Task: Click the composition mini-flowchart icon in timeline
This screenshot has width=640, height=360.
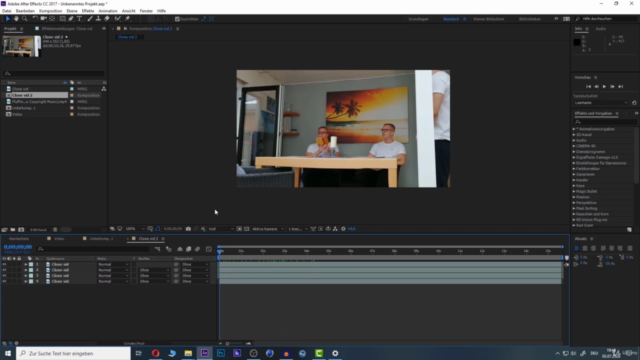Action: [x=157, y=249]
